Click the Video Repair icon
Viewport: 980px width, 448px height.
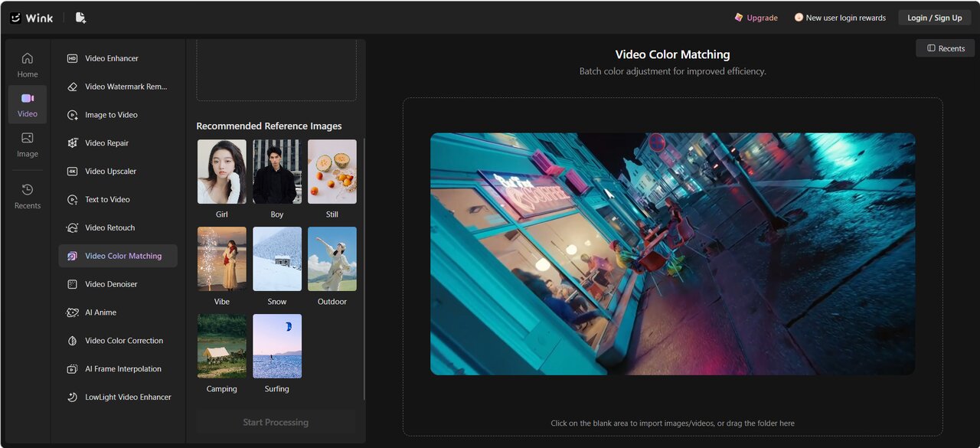[x=72, y=143]
